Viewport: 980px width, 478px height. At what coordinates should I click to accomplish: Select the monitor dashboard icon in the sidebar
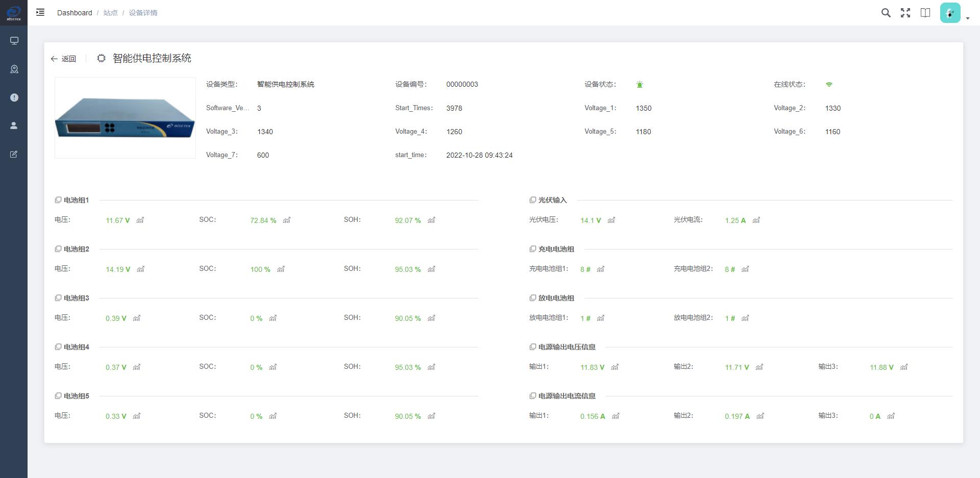[x=14, y=40]
